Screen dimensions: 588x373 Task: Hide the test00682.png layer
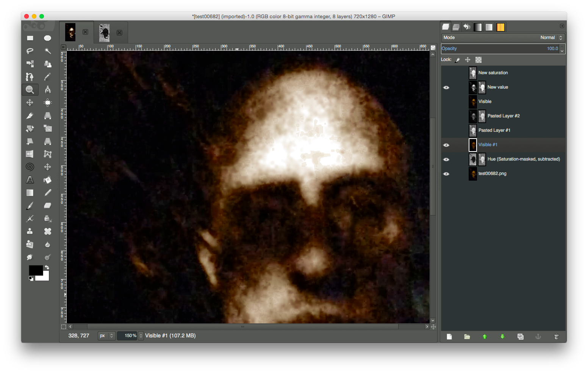coord(446,174)
